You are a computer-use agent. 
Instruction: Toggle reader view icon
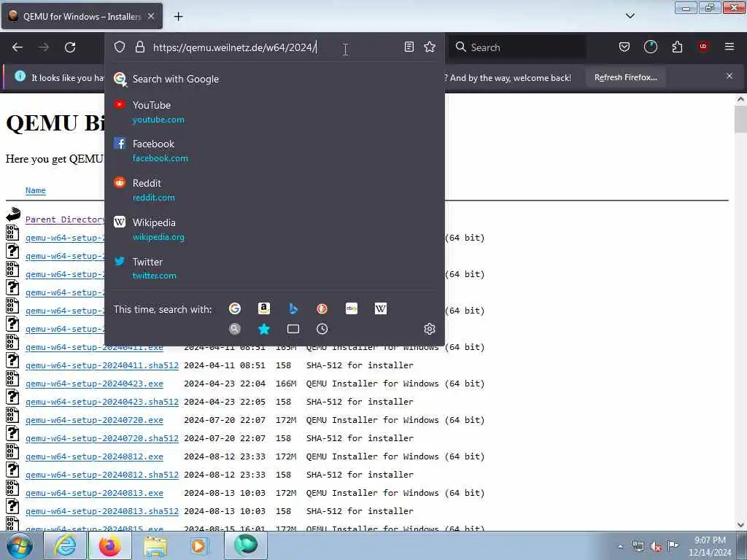409,47
